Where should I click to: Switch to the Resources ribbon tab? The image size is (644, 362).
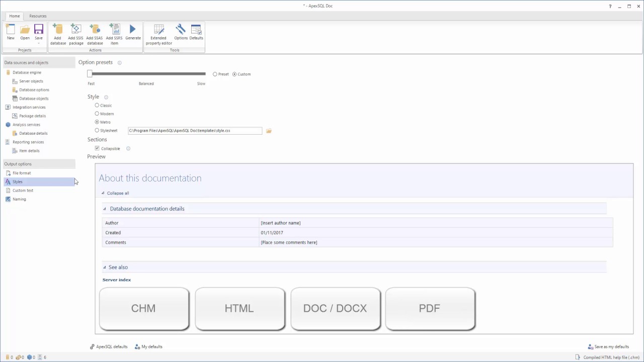tap(38, 16)
